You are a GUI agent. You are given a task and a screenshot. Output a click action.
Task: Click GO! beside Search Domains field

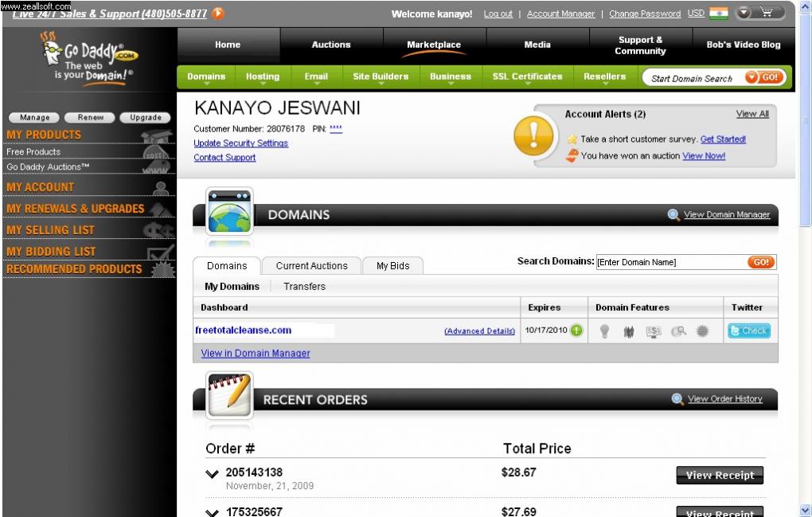point(761,262)
